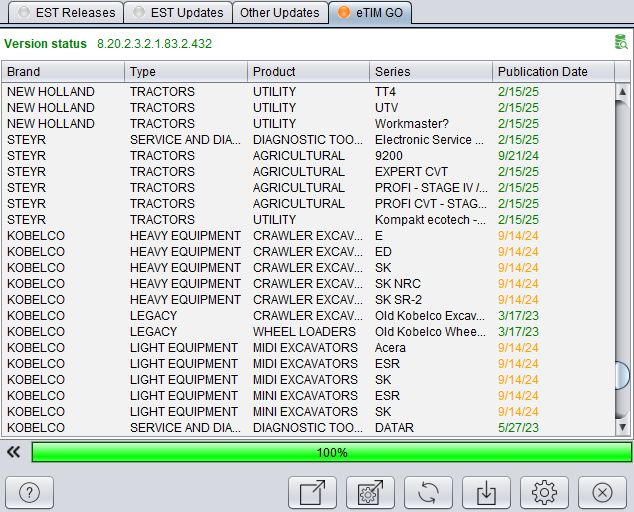Select the PROFI - STAGE IV row
The image size is (634, 512).
coord(308,188)
